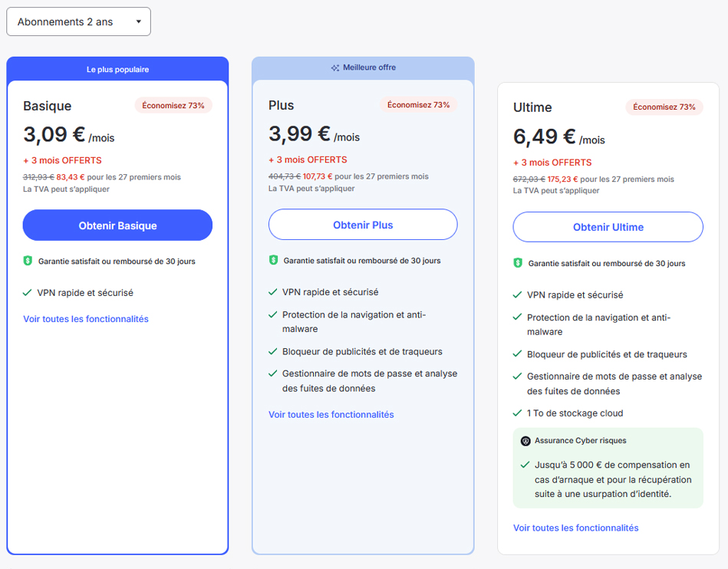Screen dimensions: 728x569
Task: Click the money-back guarantee shield icon under Basique
Action: point(28,261)
